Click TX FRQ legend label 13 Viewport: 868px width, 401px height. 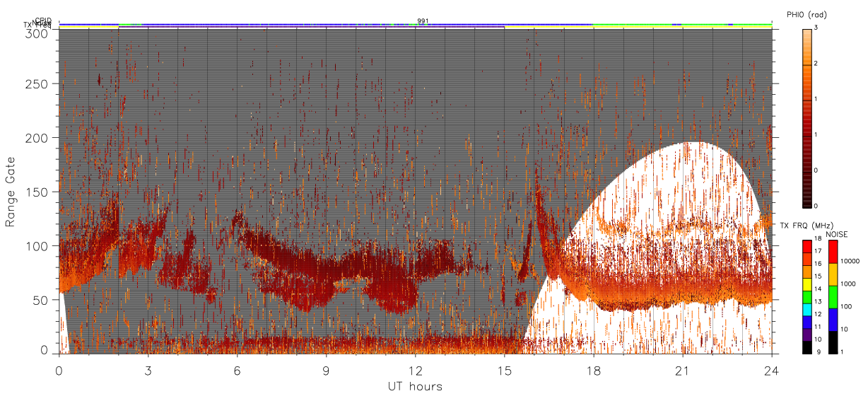818,303
